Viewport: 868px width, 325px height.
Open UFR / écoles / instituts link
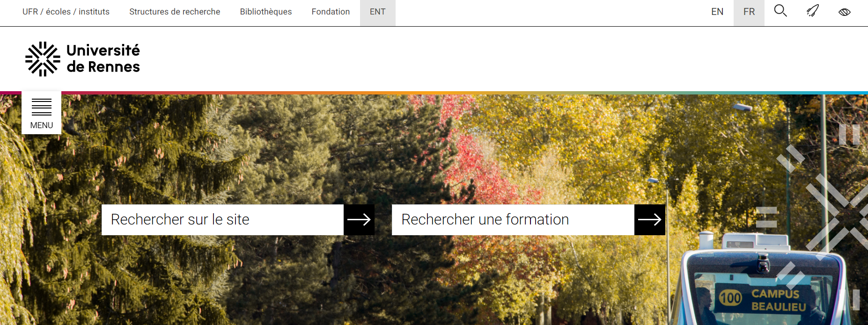[66, 12]
